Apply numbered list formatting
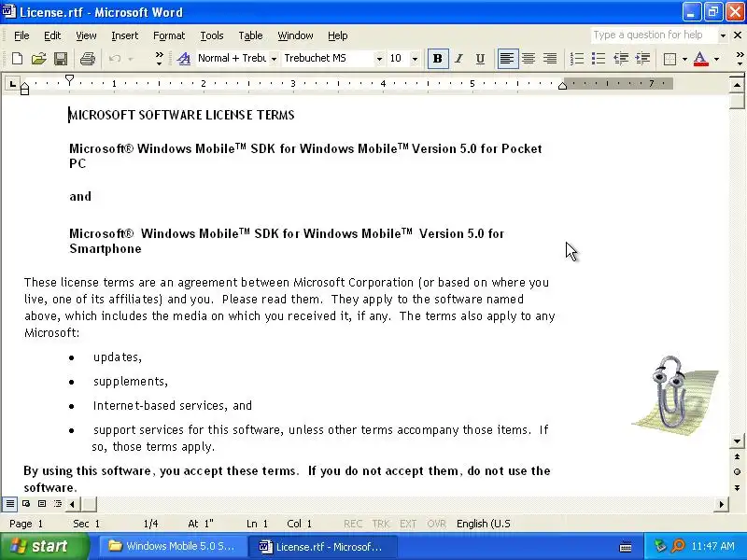 [577, 59]
